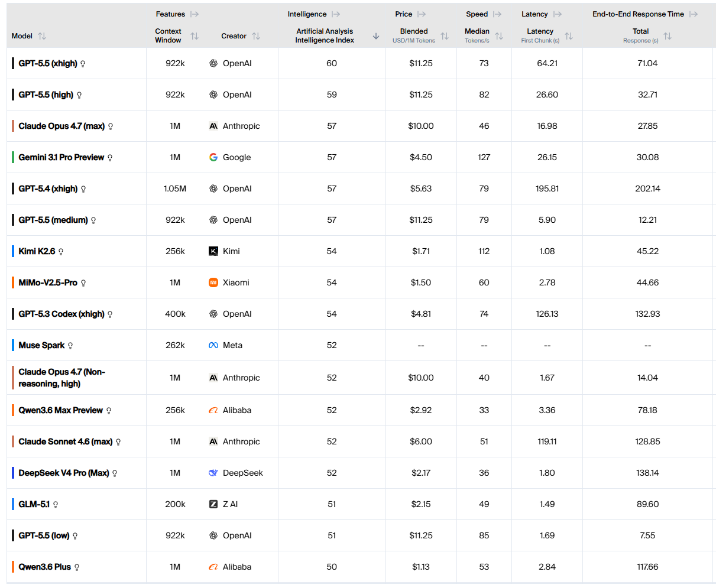The image size is (716, 588).
Task: Open the Kimi K2.6 model link
Action: pyautogui.click(x=37, y=251)
